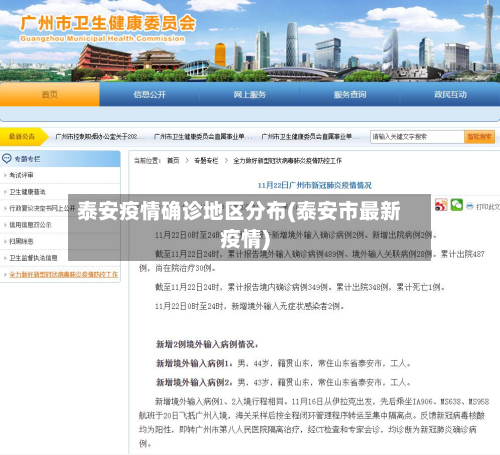Go to the 服务查询 navigation tab
500x455 pixels.
click(x=350, y=94)
